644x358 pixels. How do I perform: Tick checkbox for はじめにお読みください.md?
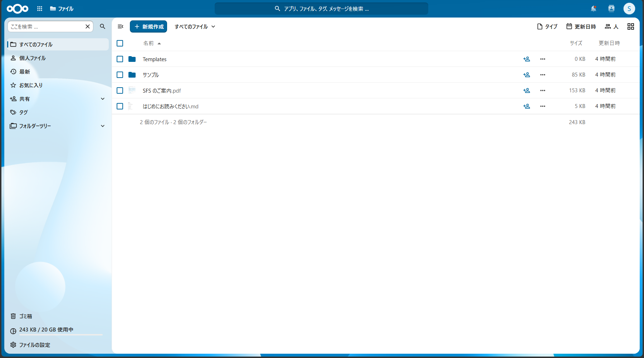click(120, 106)
